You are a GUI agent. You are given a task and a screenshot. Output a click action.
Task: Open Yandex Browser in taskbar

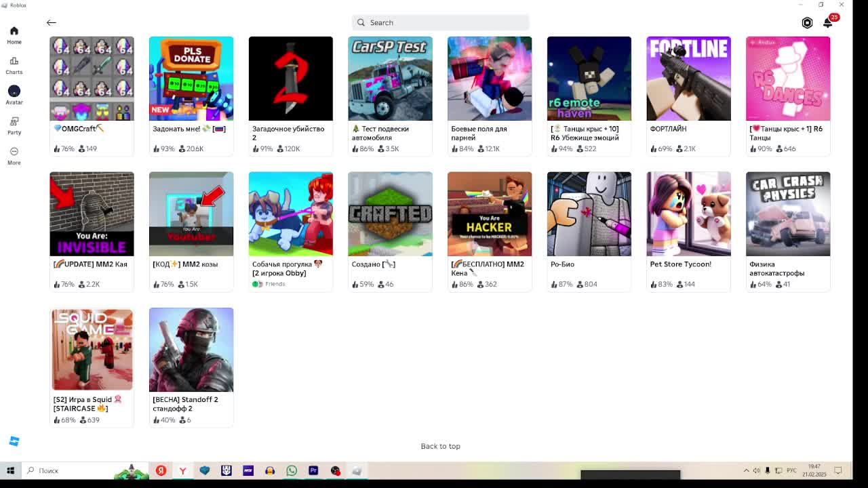182,470
